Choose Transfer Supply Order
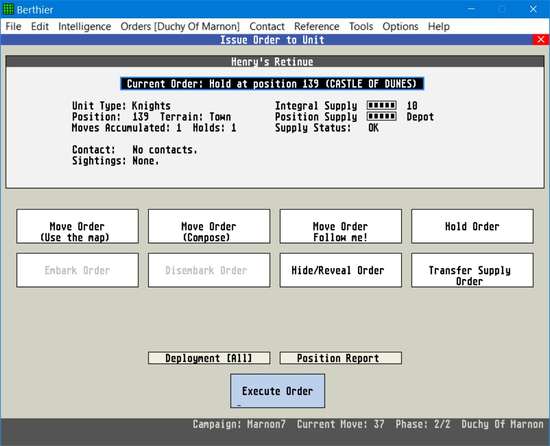 point(472,270)
